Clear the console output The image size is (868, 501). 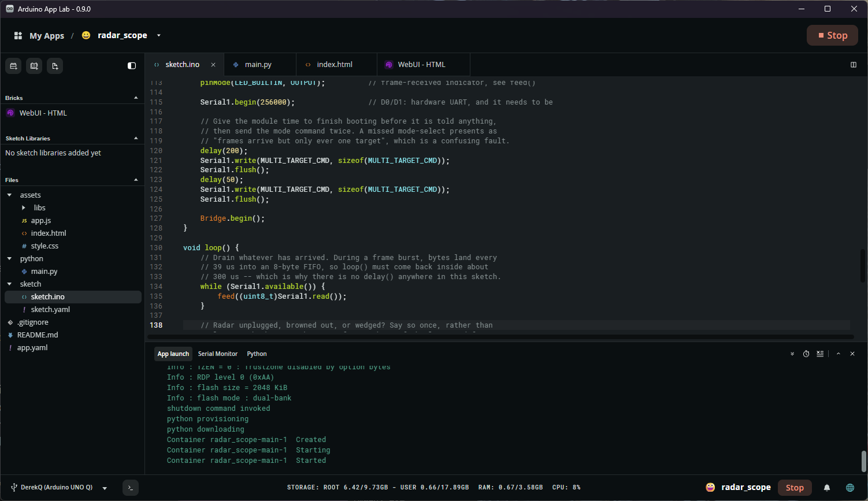pyautogui.click(x=820, y=354)
